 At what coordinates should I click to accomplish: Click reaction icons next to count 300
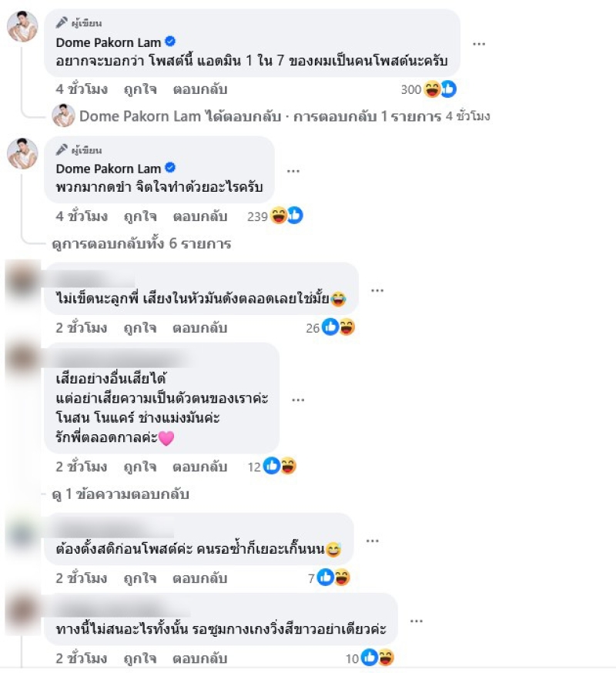pyautogui.click(x=440, y=89)
